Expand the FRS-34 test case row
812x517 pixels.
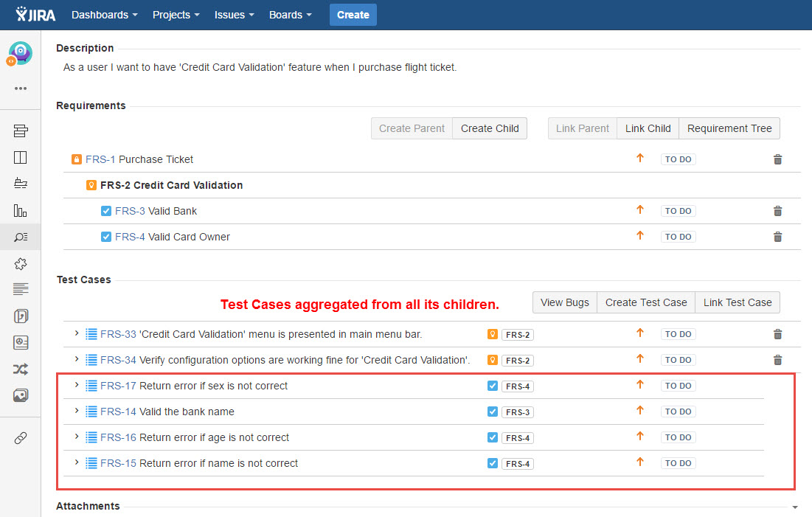coord(77,359)
